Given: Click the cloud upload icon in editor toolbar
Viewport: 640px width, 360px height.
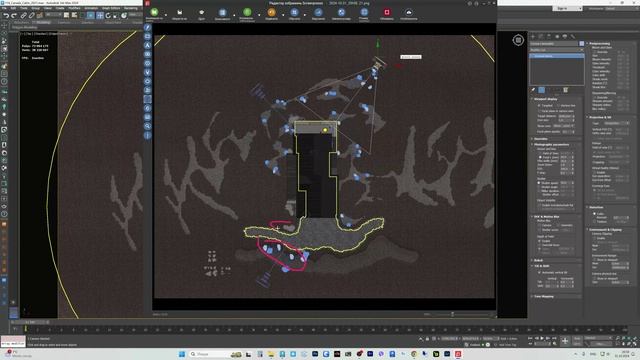Looking at the screenshot, I should tap(409, 13).
